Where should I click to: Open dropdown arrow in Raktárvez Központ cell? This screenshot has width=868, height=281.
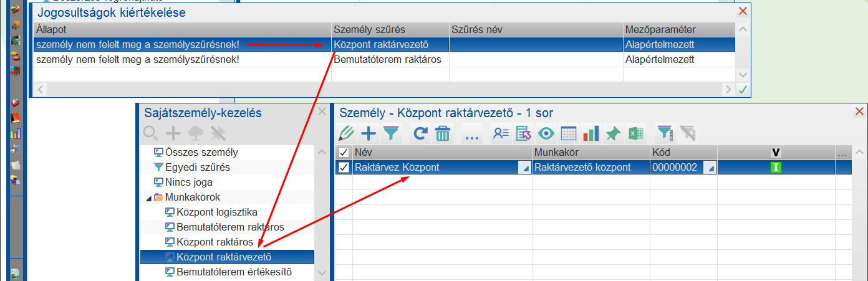pos(524,168)
